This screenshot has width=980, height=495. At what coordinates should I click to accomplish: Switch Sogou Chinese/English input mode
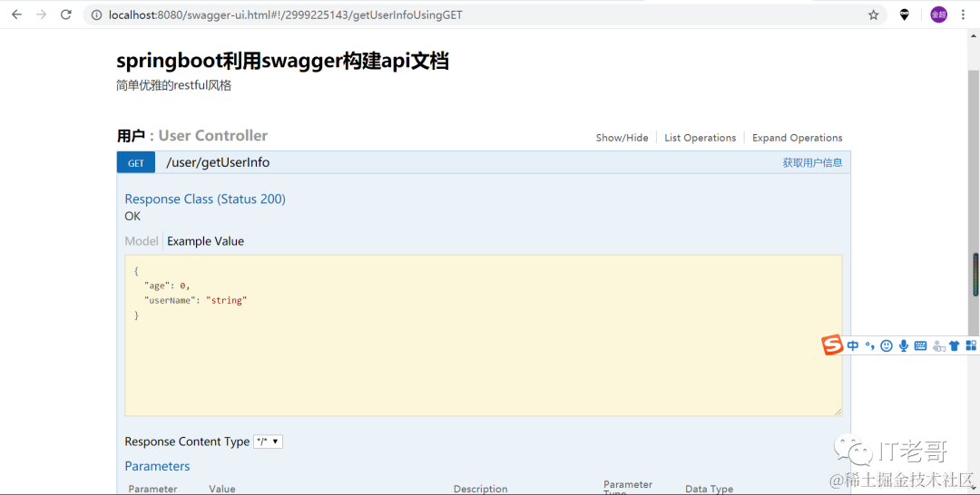853,345
